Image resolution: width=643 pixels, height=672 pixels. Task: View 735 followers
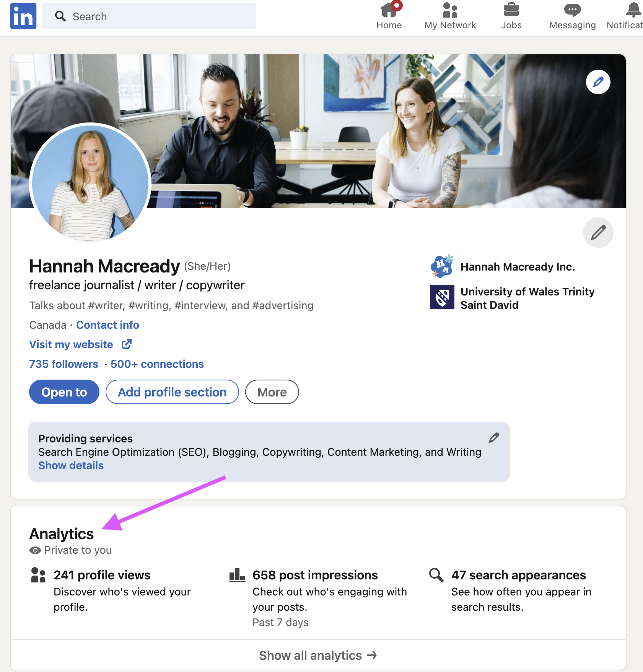coord(64,364)
